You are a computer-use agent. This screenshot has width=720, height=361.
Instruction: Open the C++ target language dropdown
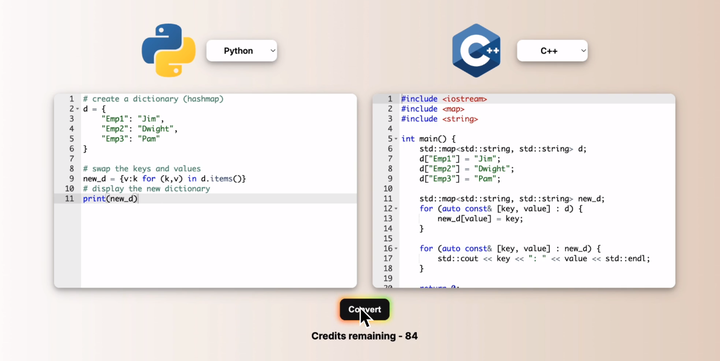pyautogui.click(x=552, y=51)
